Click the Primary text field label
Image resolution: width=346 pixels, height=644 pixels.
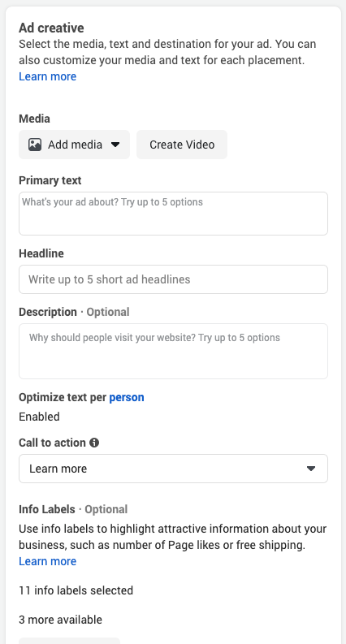50,181
